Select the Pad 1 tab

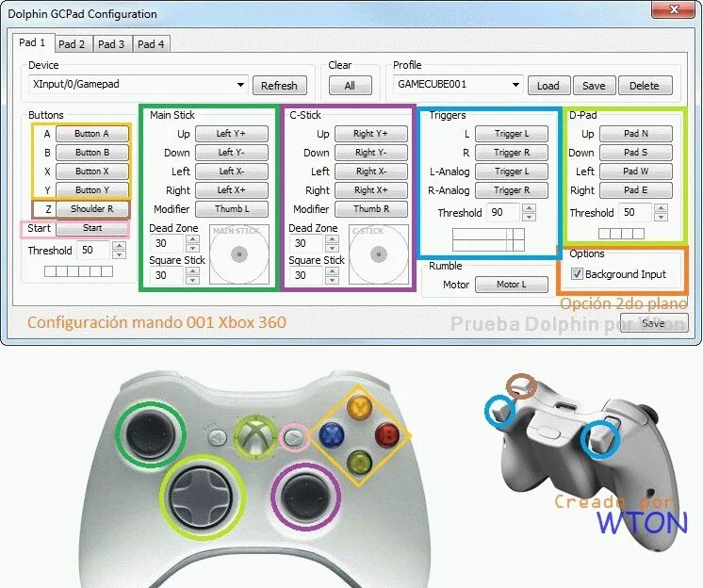pyautogui.click(x=32, y=43)
